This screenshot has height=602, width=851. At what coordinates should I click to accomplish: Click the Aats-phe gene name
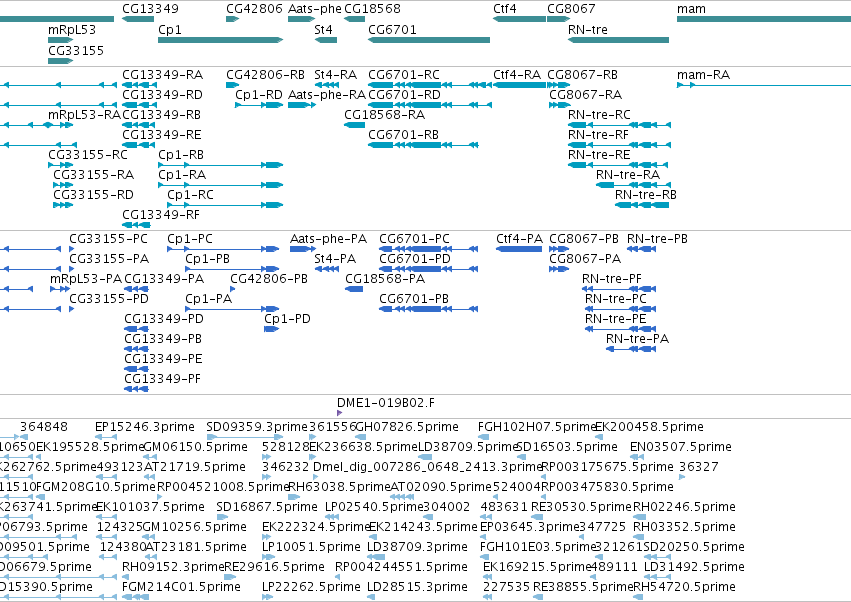pyautogui.click(x=315, y=9)
